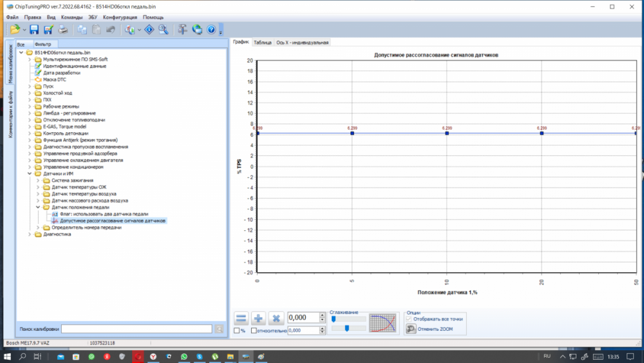Viewport: 644px width, 363px height.
Task: Open the Конфигурация menu
Action: point(120,17)
